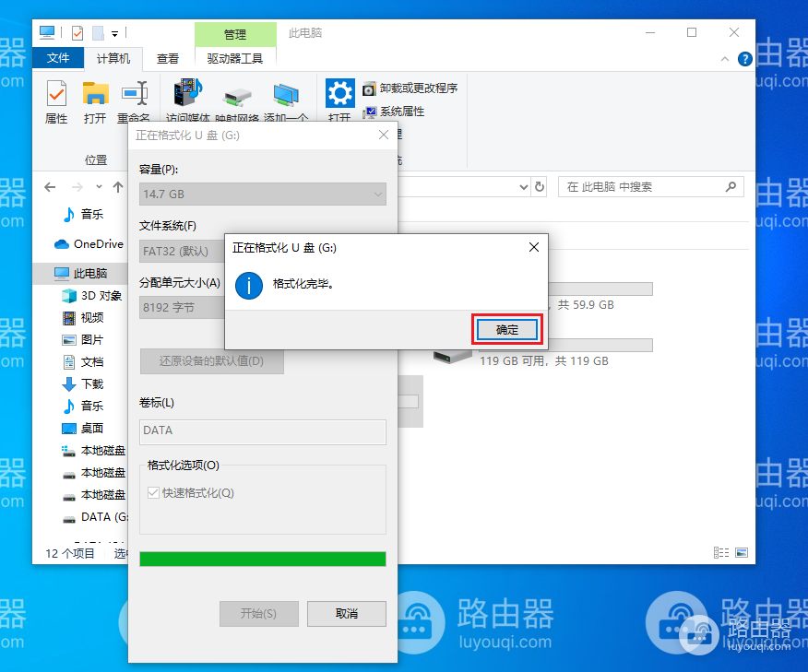808x672 pixels.
Task: Click the 确定 button in the format complete dialog
Action: pyautogui.click(x=507, y=330)
